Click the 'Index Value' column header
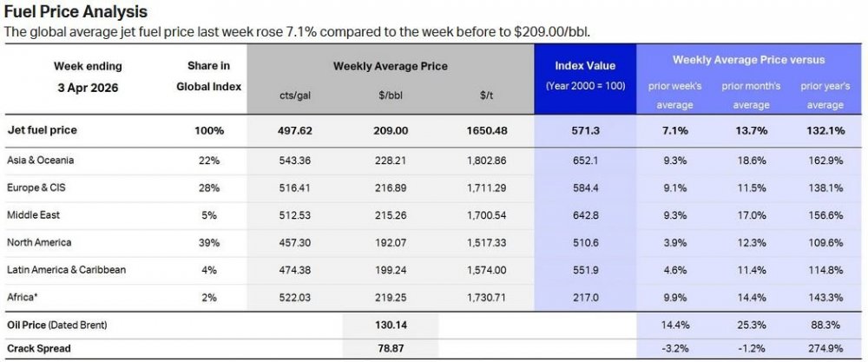Screen dimensions: 868x362 584,66
